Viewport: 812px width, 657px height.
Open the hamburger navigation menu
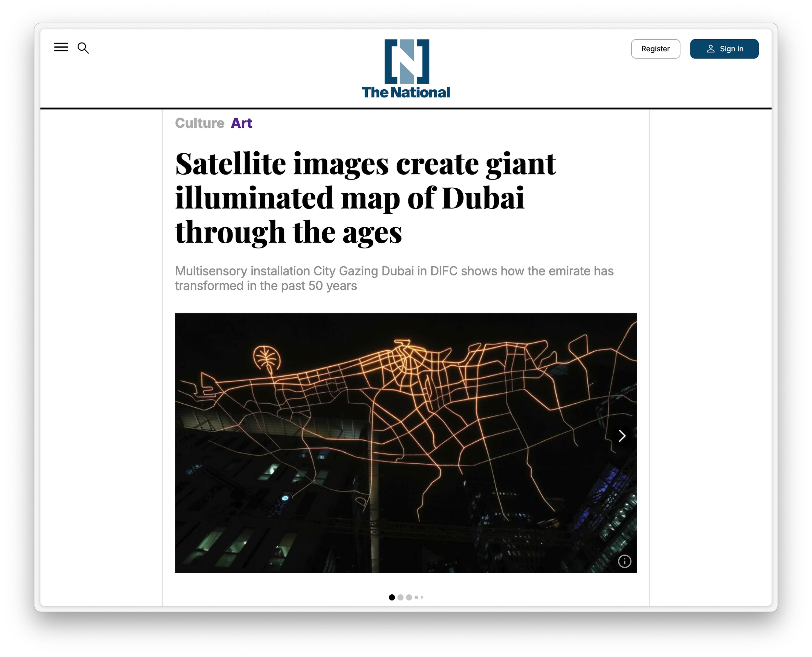pyautogui.click(x=61, y=47)
